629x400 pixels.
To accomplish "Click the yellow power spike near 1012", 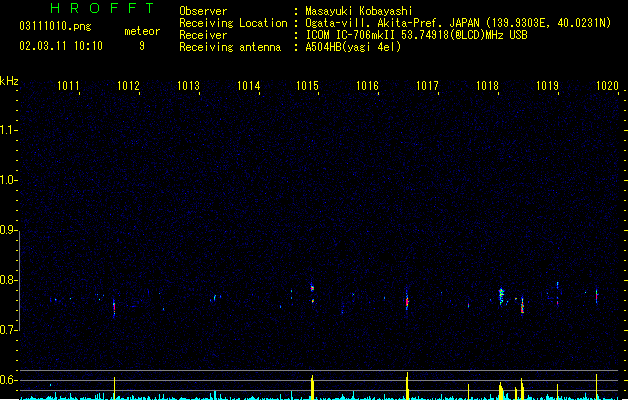I will click(x=114, y=388).
